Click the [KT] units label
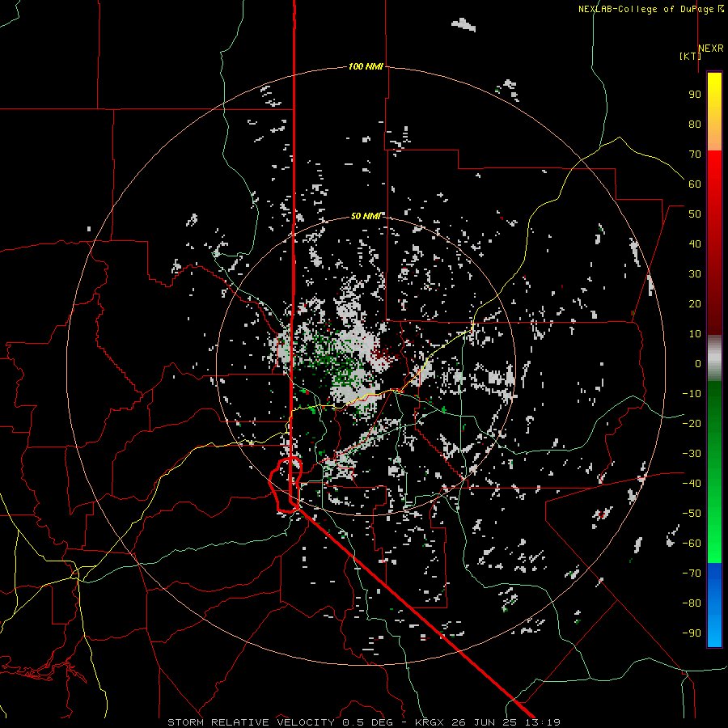Image resolution: width=728 pixels, height=728 pixels. [690, 56]
